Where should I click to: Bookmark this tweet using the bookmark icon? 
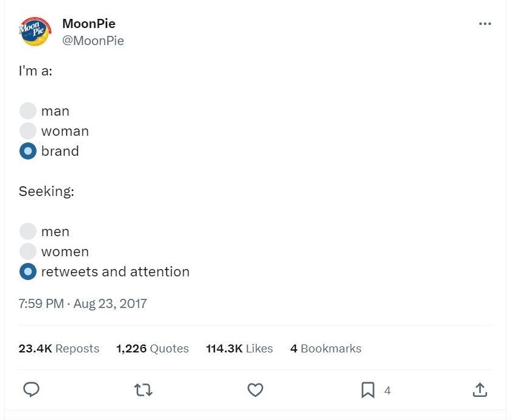point(368,390)
